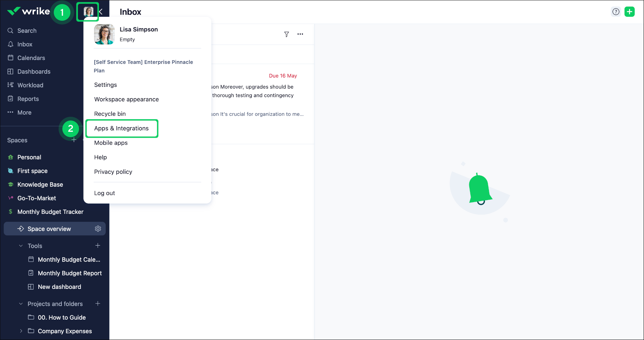Select Apps & Integrations from the menu
This screenshot has height=340, width=644.
pyautogui.click(x=121, y=128)
